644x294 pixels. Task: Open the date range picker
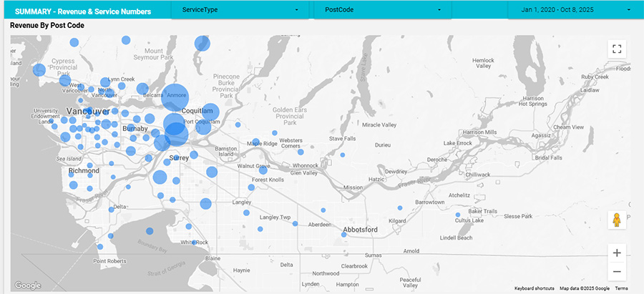pos(571,10)
